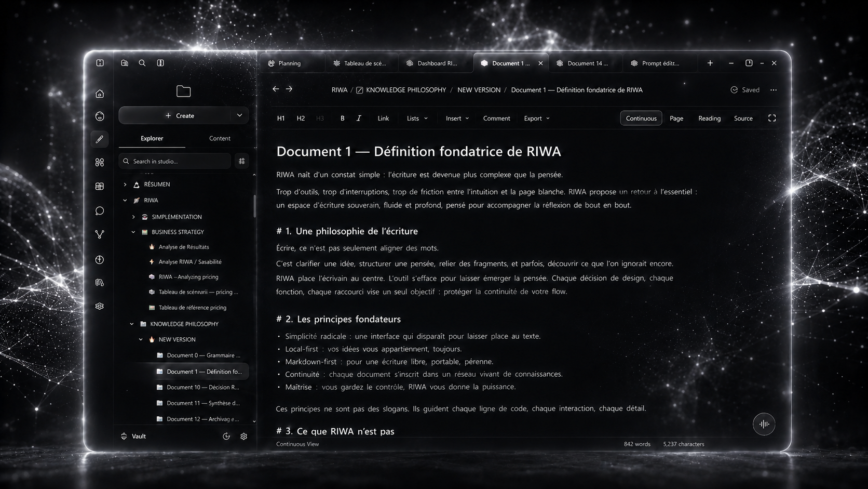868x489 pixels.
Task: Expand the RÉSUMEN tree item
Action: click(x=125, y=184)
